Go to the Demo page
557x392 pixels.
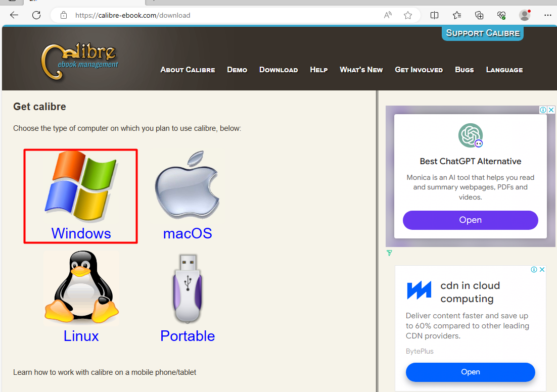pos(237,70)
